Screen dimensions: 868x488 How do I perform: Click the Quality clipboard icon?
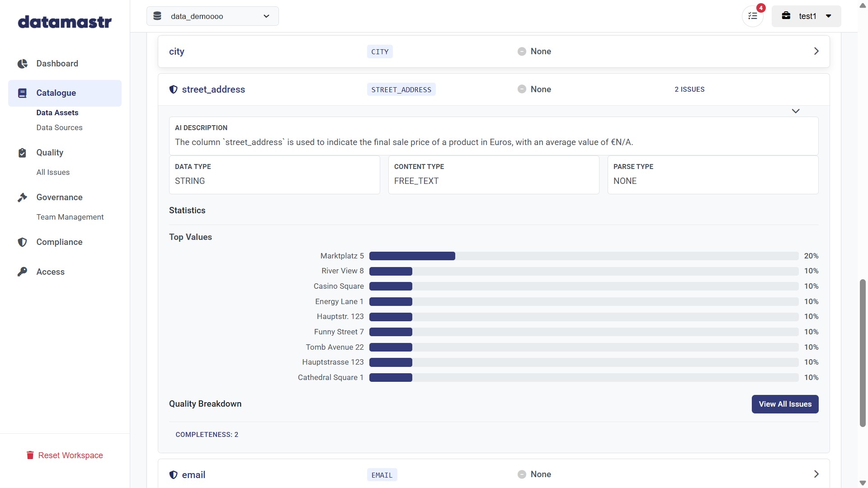(22, 153)
